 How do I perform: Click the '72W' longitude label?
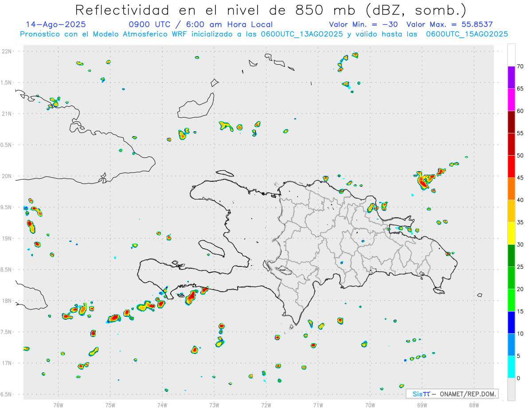coord(266,405)
